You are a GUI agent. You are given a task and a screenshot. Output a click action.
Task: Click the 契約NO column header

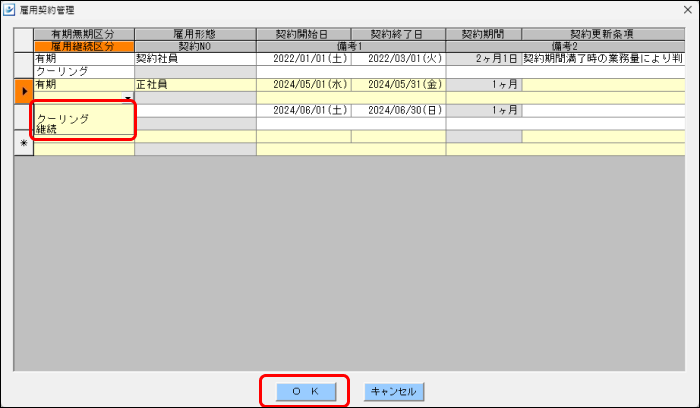point(195,46)
